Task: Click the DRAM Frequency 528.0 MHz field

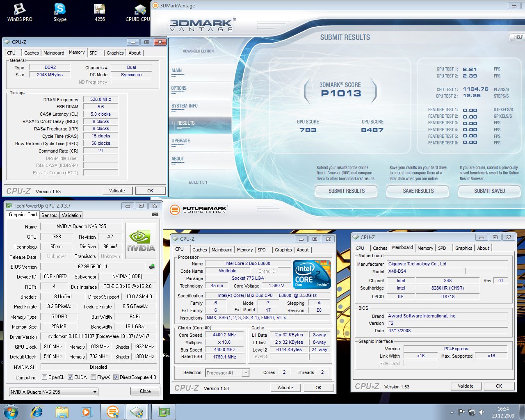Action: pyautogui.click(x=101, y=100)
